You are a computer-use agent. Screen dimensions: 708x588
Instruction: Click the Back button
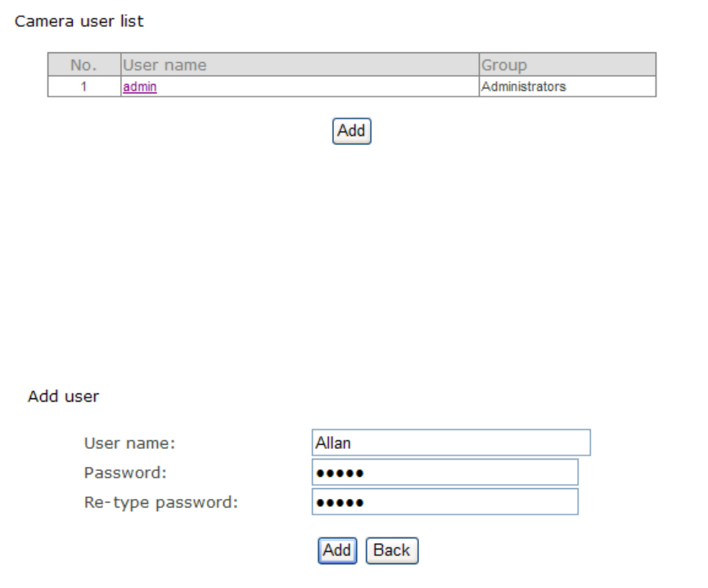point(391,550)
